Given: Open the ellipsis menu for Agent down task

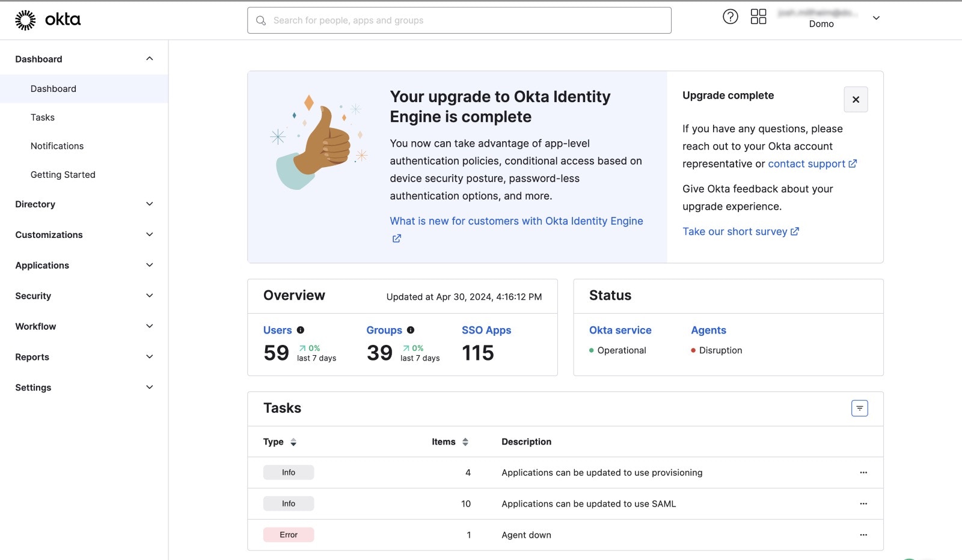Looking at the screenshot, I should click(864, 535).
